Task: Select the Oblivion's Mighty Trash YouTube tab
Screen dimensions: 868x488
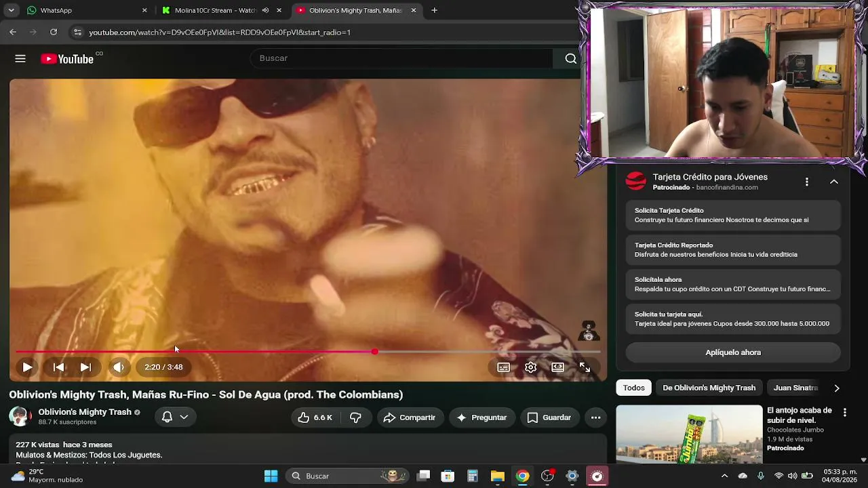Action: point(356,10)
